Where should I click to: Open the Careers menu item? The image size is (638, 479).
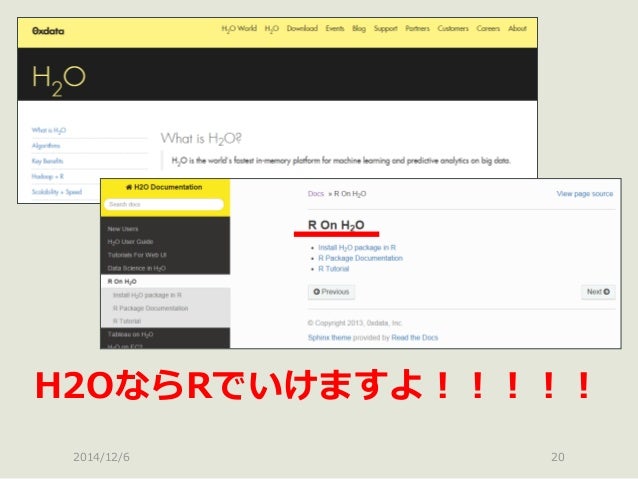(x=488, y=28)
